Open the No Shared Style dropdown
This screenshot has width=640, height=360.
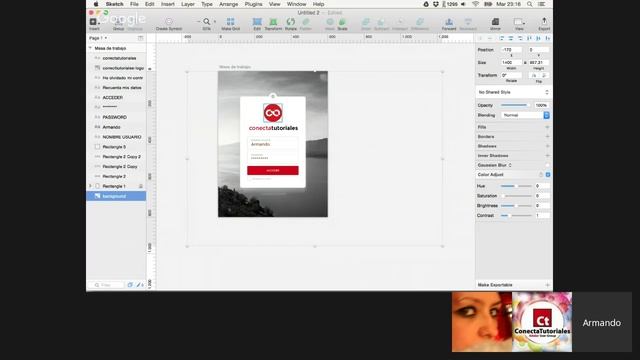click(513, 92)
